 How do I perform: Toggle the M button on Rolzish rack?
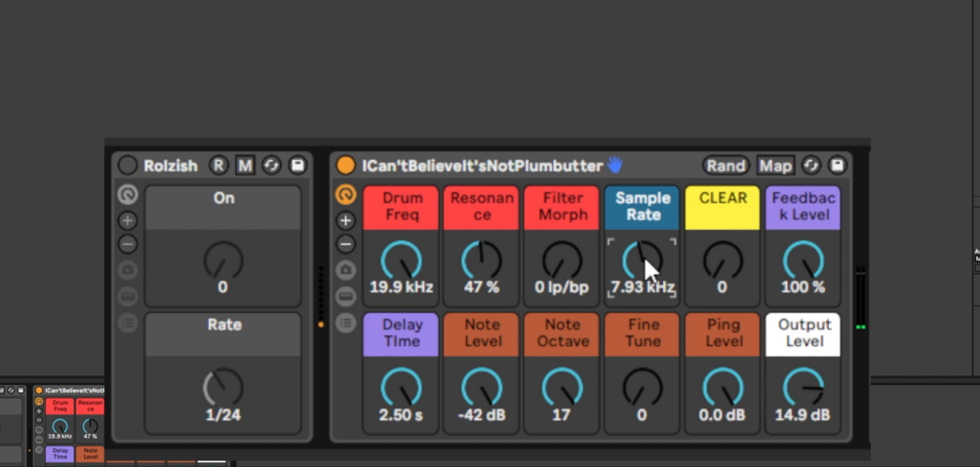click(245, 166)
